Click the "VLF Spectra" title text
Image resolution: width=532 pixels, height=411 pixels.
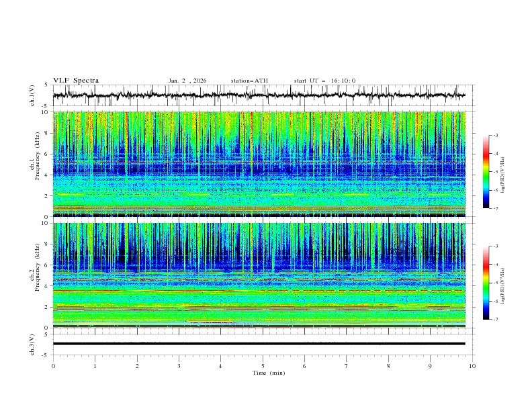76,81
